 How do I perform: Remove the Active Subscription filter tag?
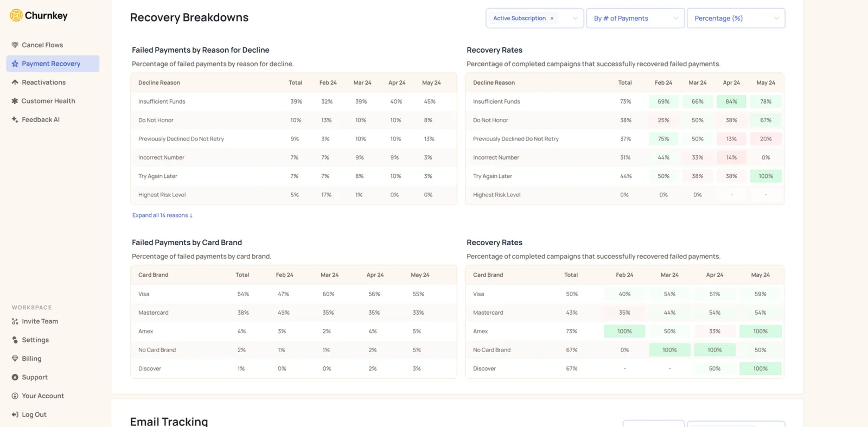[552, 18]
